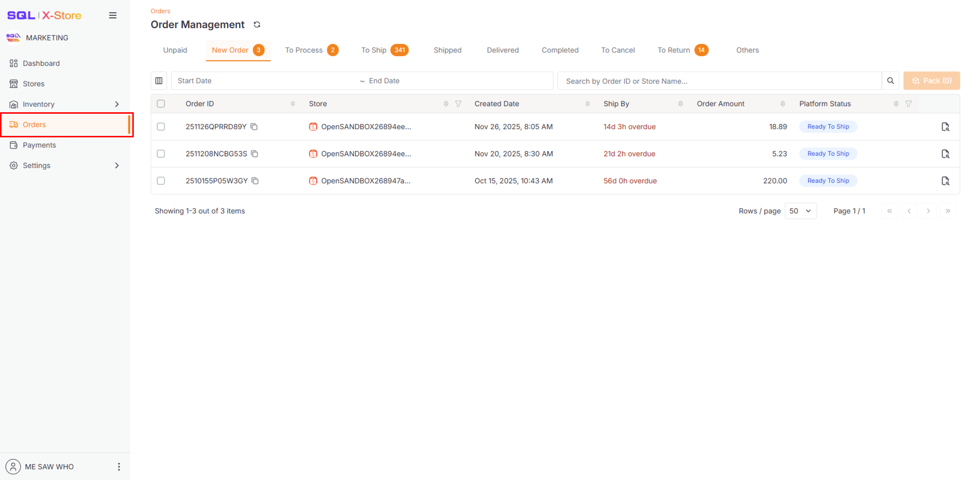Refresh the Order Management list
The image size is (980, 480).
(257, 24)
